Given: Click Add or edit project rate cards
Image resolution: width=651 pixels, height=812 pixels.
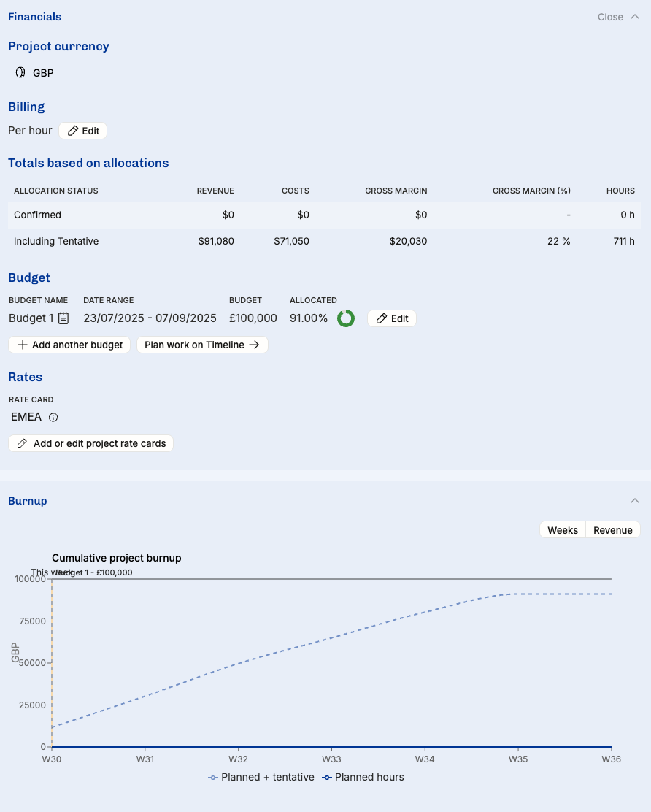Looking at the screenshot, I should click(91, 443).
